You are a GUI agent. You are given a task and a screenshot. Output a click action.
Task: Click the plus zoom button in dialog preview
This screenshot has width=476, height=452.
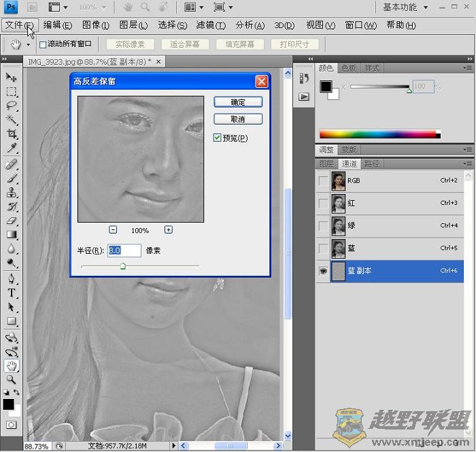coord(168,230)
